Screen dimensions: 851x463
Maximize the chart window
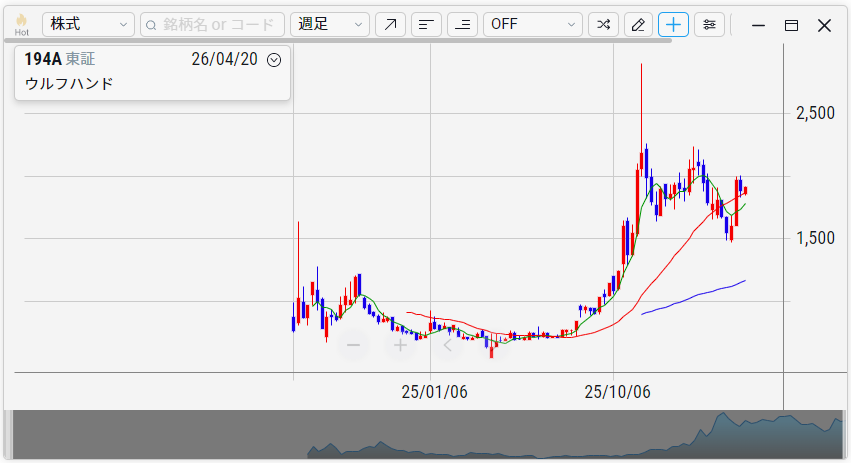click(791, 25)
